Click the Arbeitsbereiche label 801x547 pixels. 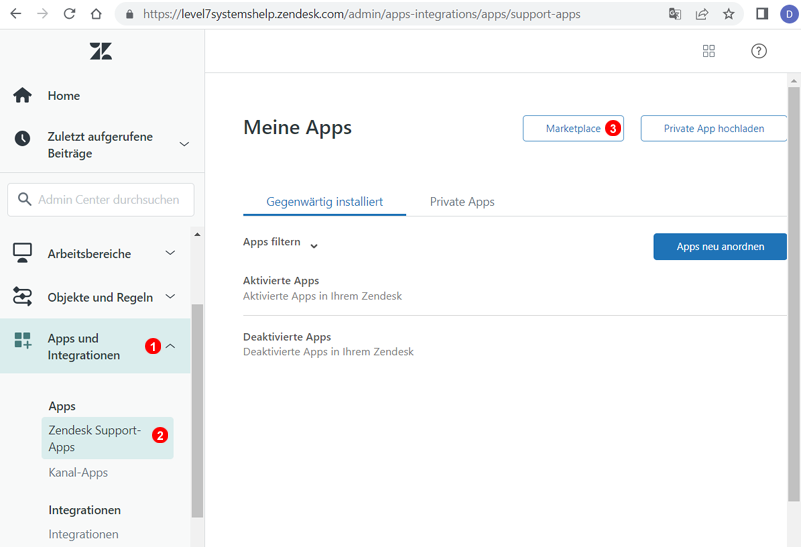89,254
